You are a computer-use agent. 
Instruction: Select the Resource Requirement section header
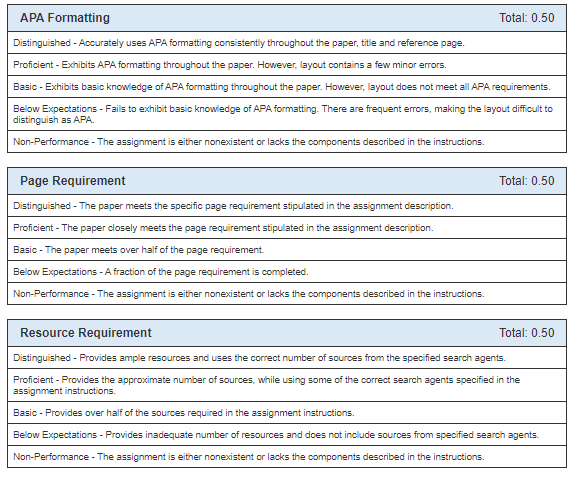click(x=287, y=333)
